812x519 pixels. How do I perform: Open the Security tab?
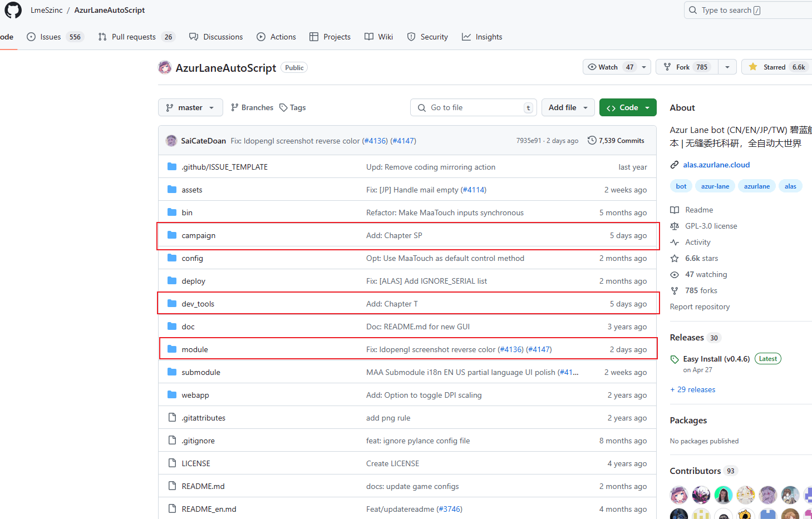427,37
